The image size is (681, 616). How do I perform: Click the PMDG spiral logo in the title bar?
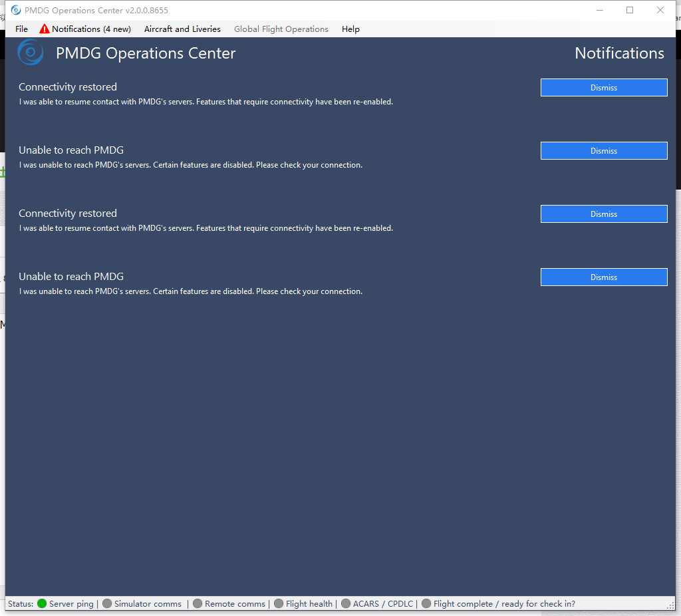point(15,10)
